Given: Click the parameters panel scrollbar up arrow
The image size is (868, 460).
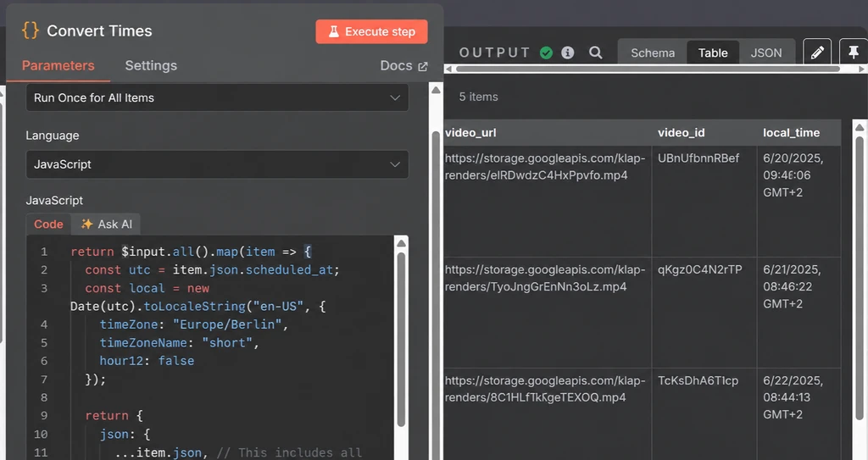Looking at the screenshot, I should tap(437, 90).
